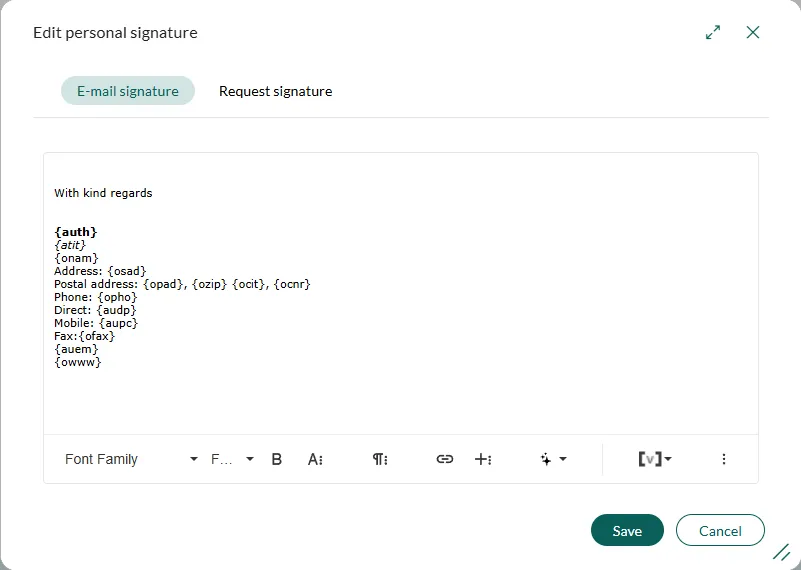Save the personal signature
This screenshot has height=570, width=801.
click(627, 531)
